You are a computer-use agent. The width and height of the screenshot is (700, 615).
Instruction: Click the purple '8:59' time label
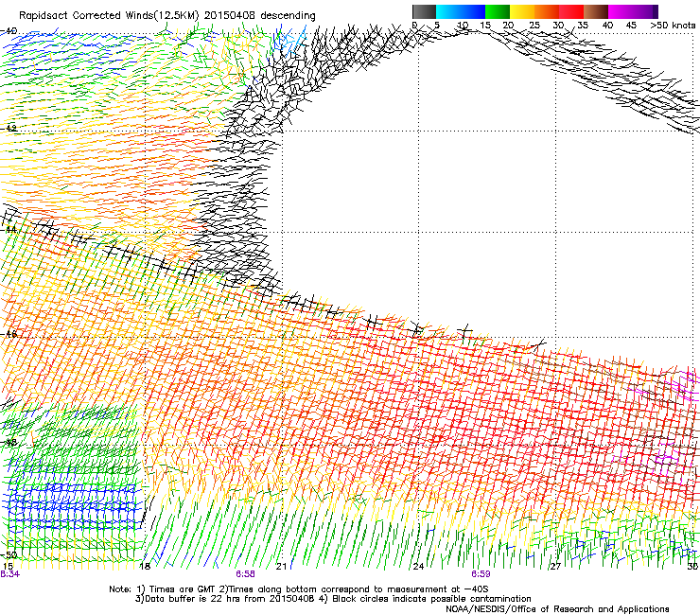[x=481, y=574]
